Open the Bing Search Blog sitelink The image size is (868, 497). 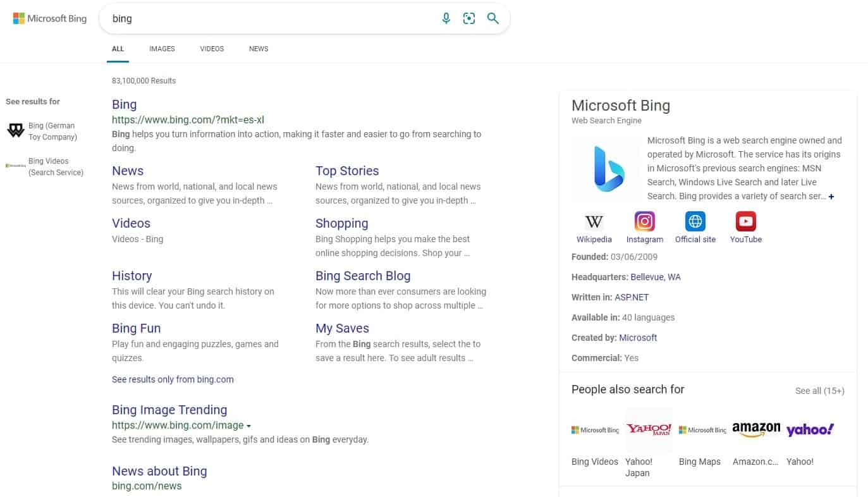click(363, 276)
